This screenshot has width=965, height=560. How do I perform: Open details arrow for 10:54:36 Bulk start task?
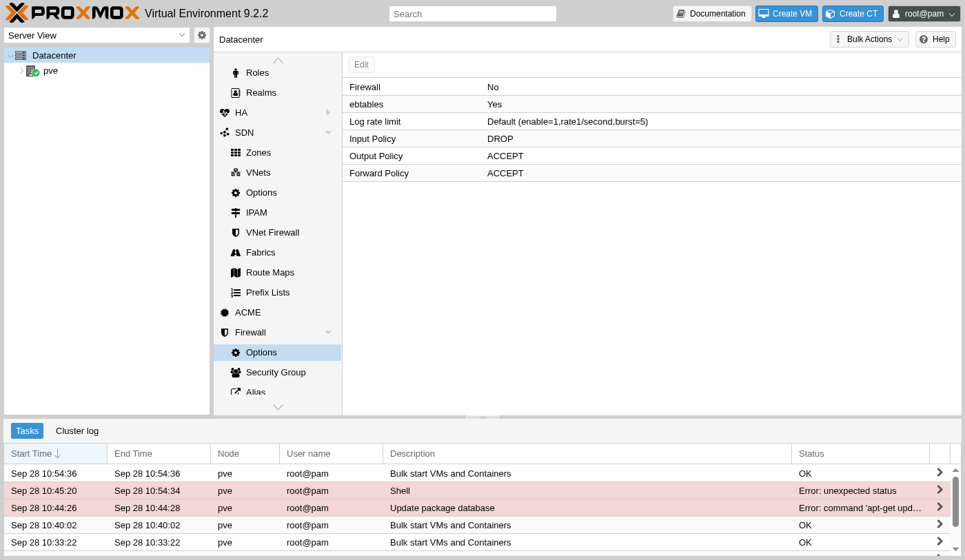pos(939,473)
